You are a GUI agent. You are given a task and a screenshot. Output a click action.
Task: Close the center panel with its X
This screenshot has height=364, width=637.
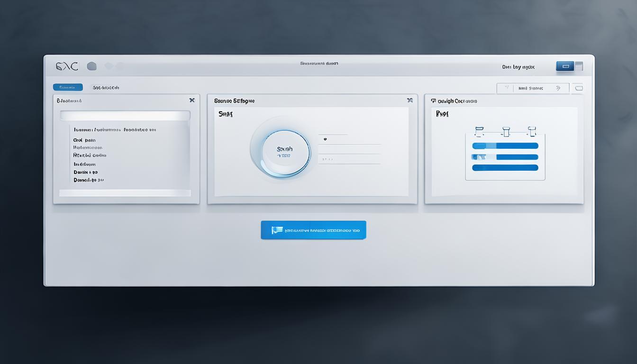(409, 100)
